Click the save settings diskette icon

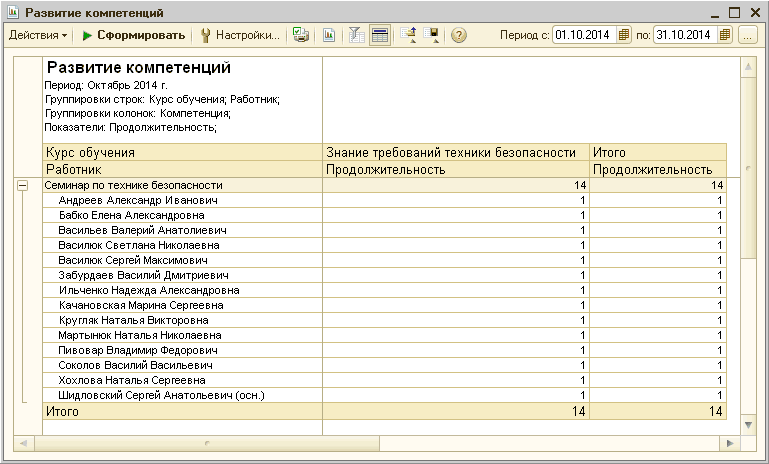pyautogui.click(x=432, y=35)
